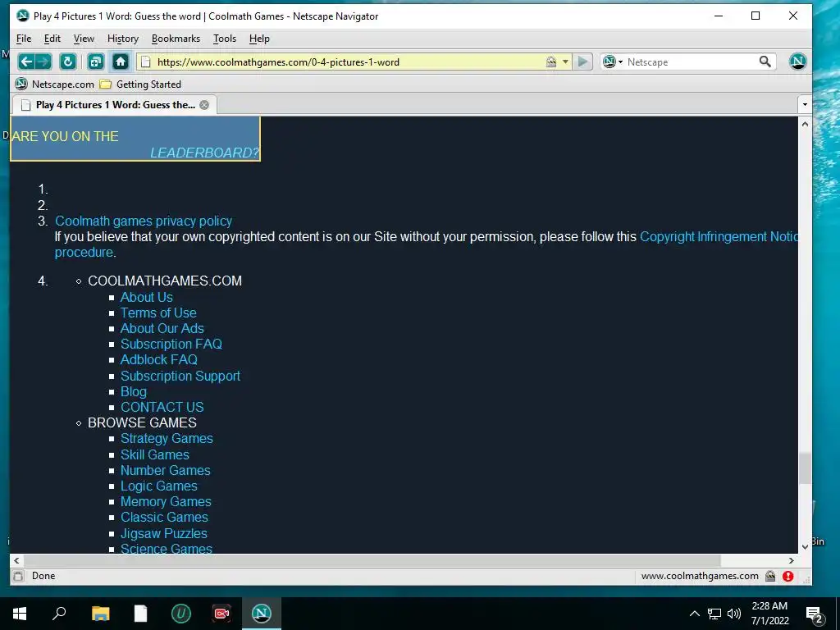Show hidden system tray icons
This screenshot has height=630, width=840.
coord(694,614)
